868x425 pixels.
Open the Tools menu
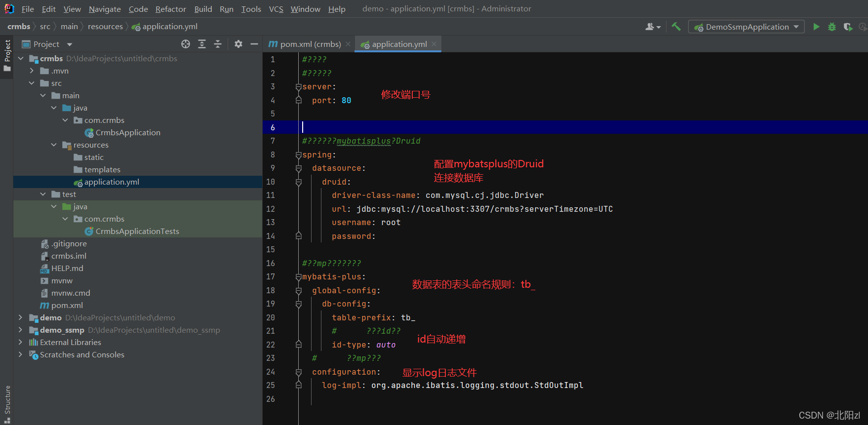tap(251, 9)
